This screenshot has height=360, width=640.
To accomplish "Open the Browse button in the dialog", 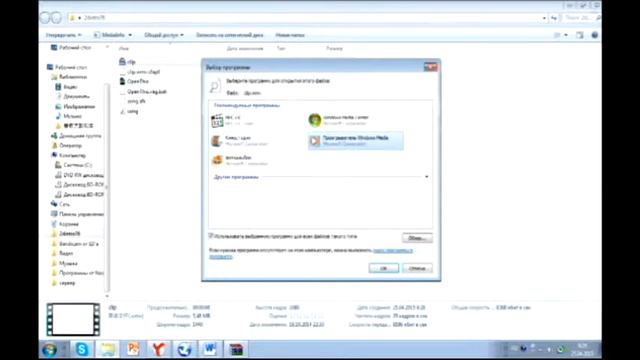I will [417, 238].
